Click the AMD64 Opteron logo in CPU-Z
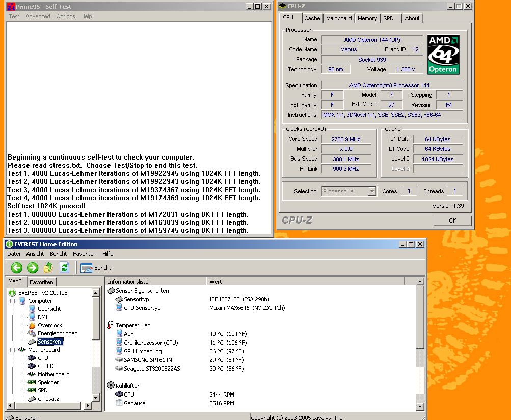This screenshot has height=420, width=511. (x=443, y=55)
